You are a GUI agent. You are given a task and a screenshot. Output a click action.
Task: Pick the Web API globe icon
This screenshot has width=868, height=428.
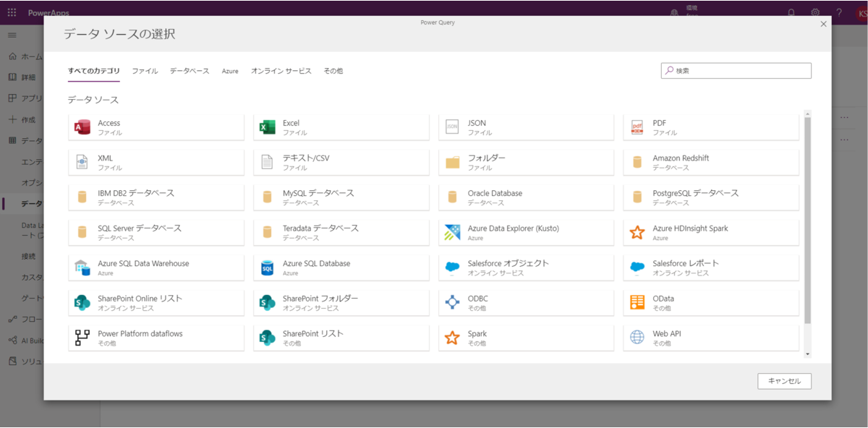637,338
